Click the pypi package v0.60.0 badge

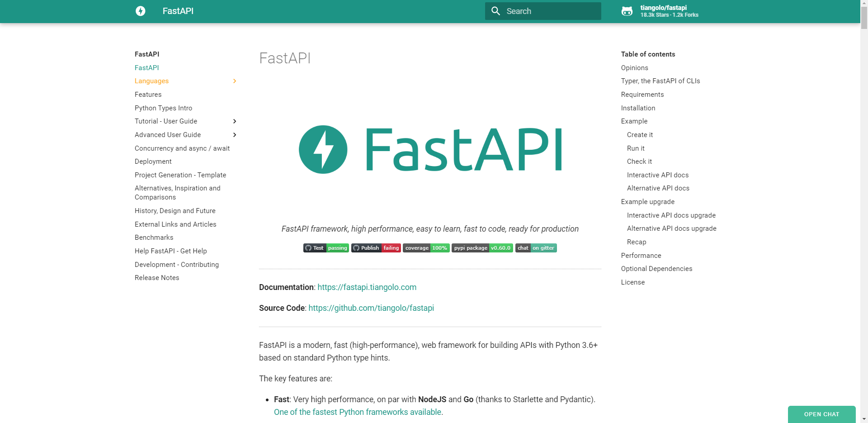point(482,248)
